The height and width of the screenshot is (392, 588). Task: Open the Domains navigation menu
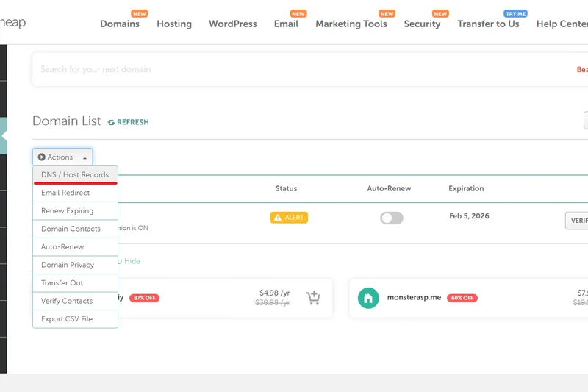coord(120,24)
